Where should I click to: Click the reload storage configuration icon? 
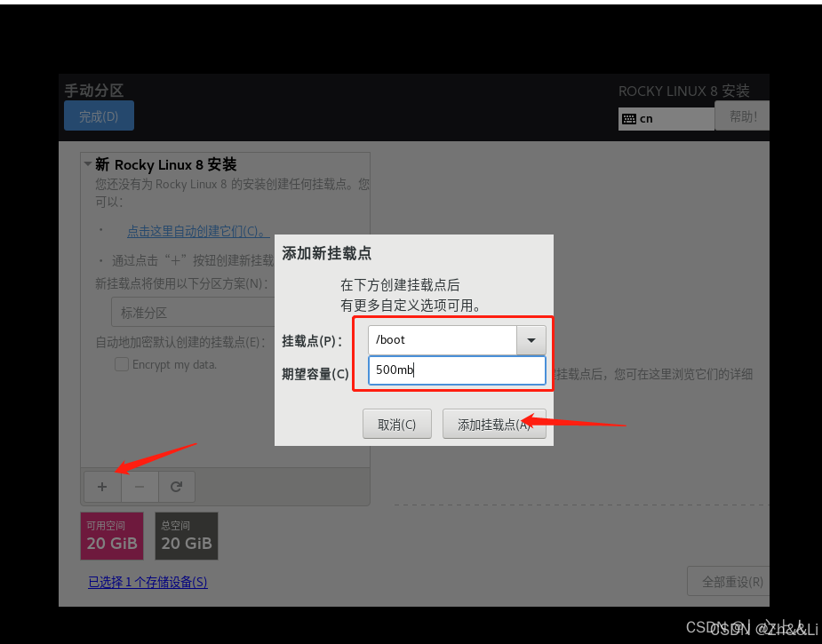click(x=177, y=487)
